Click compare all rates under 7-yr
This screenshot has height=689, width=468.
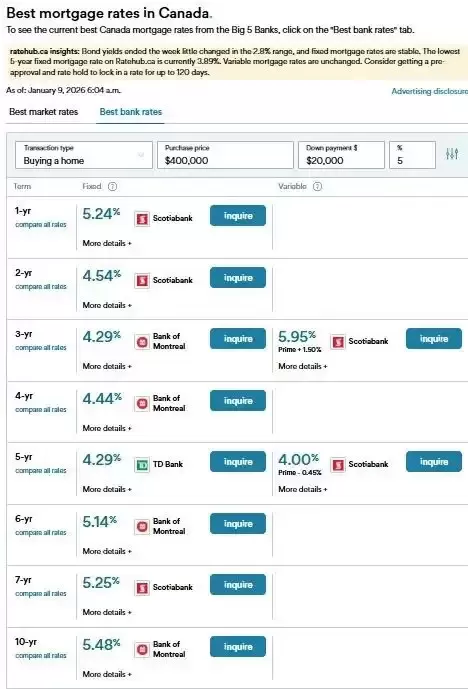[x=41, y=594]
